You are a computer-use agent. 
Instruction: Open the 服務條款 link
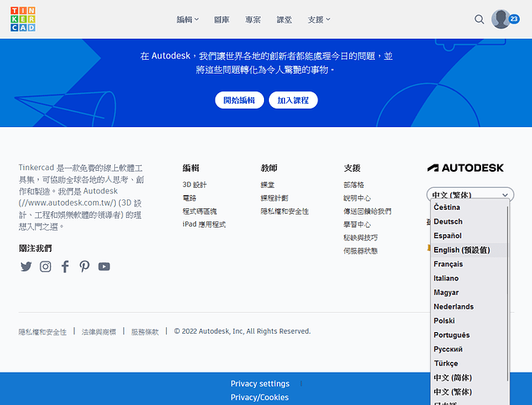pyautogui.click(x=145, y=331)
